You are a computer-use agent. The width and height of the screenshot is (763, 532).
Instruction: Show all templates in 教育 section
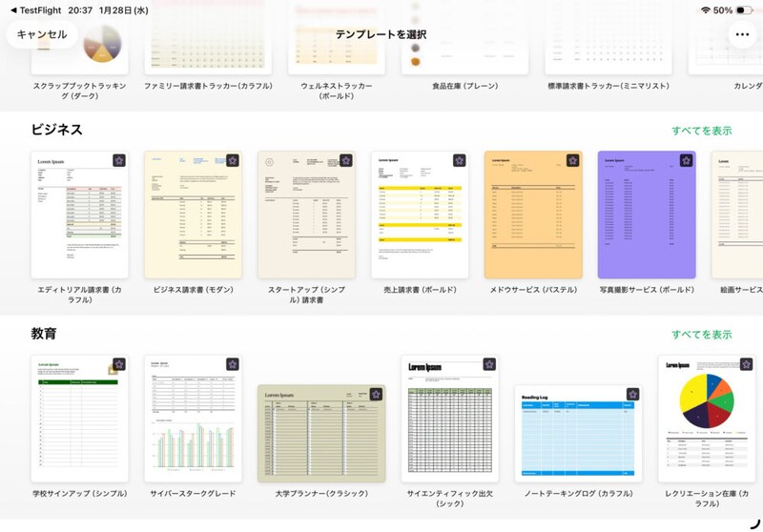[701, 335]
